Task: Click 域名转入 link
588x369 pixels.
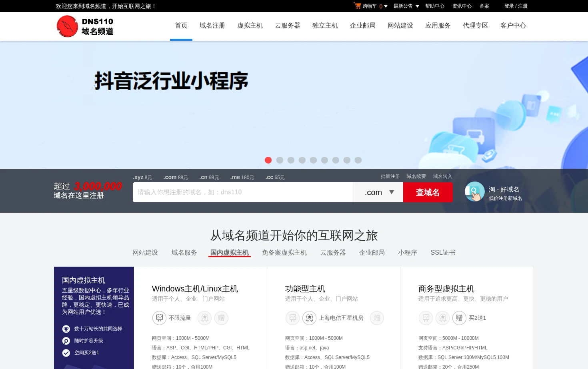Action: point(443,176)
